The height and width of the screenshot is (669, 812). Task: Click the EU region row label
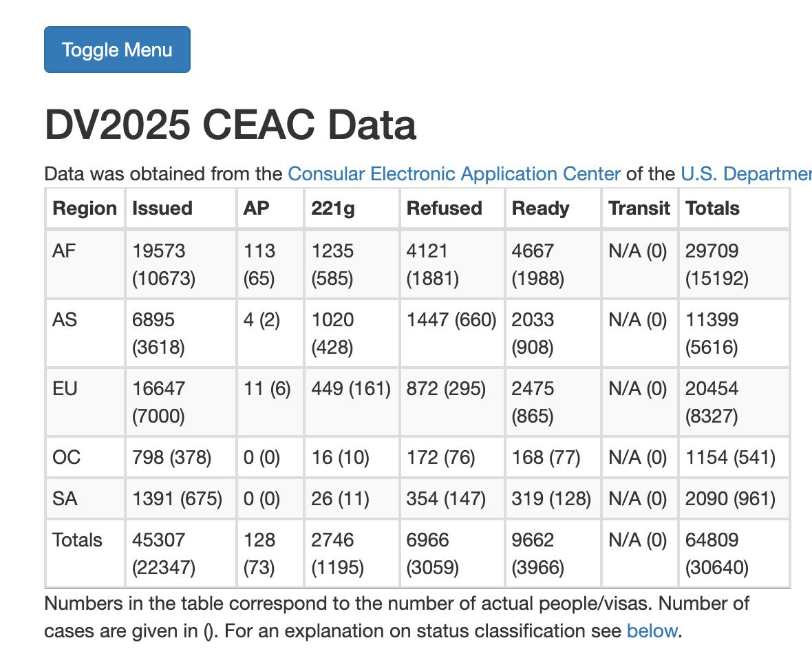pyautogui.click(x=65, y=389)
